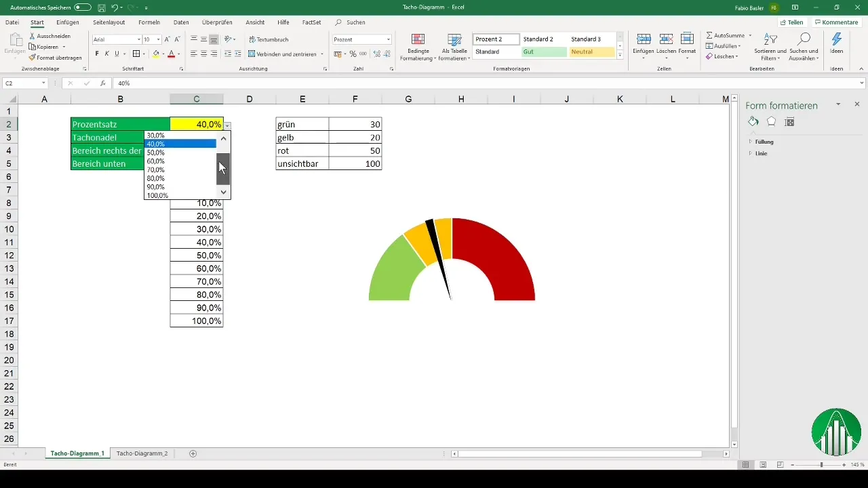Apply the Neutral cell style

(591, 52)
